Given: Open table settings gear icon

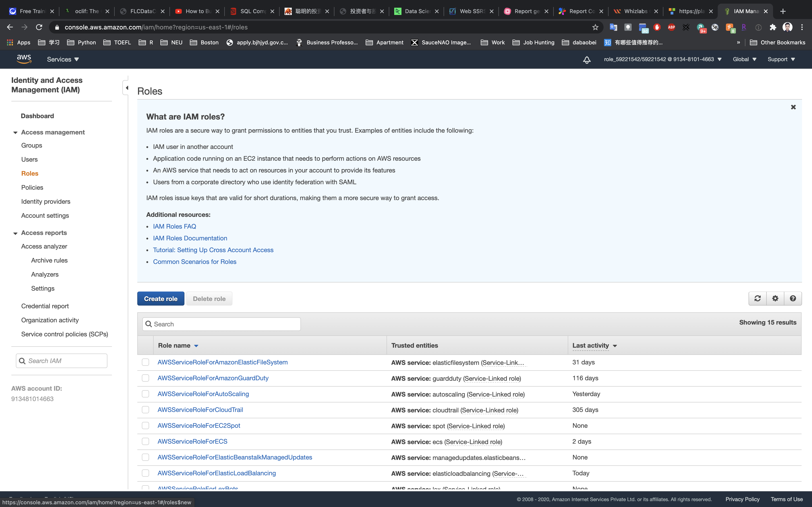Looking at the screenshot, I should tap(775, 299).
